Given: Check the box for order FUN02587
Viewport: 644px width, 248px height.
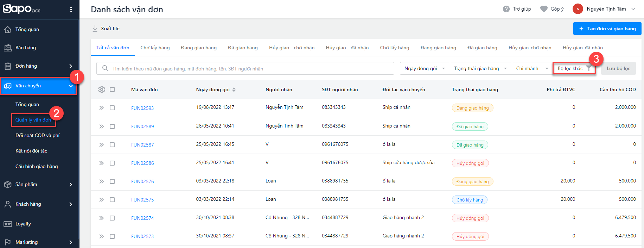Looking at the screenshot, I should pyautogui.click(x=112, y=144).
